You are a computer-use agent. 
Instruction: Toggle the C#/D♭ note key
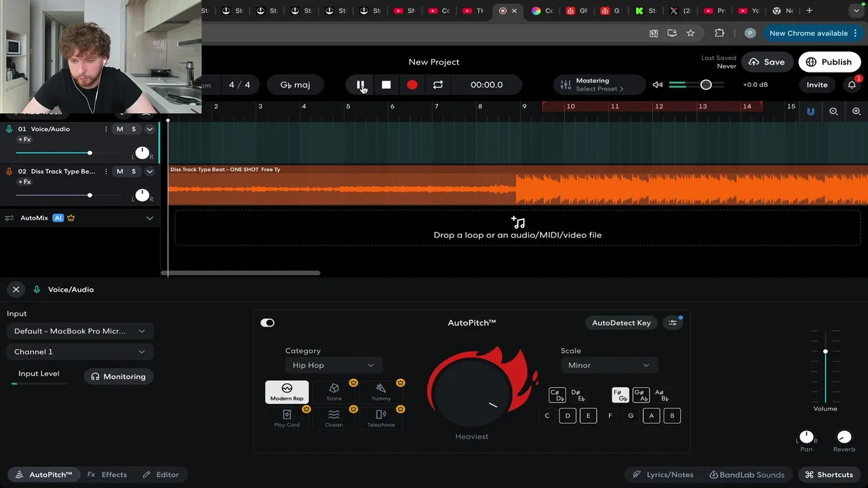(x=557, y=395)
